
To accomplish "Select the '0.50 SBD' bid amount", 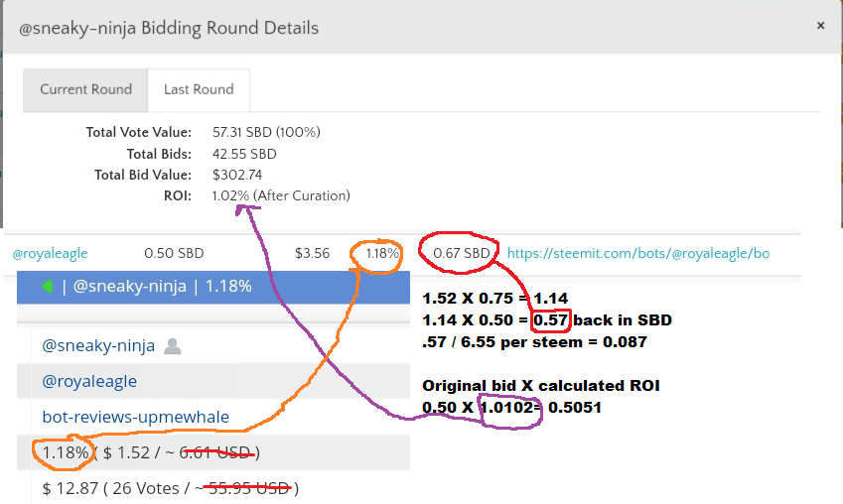I will tap(174, 253).
